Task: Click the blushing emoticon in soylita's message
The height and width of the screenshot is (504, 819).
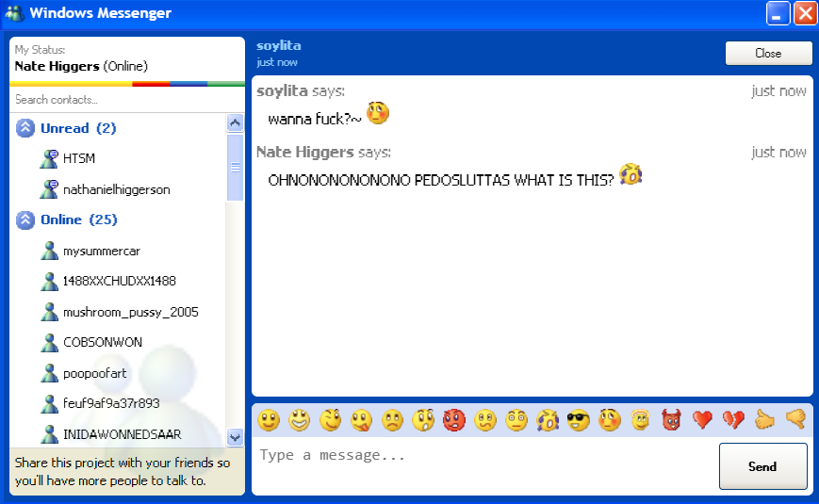Action: (x=378, y=113)
